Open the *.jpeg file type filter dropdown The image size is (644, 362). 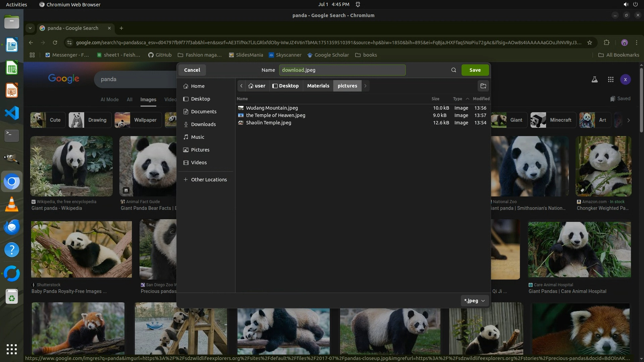(474, 301)
